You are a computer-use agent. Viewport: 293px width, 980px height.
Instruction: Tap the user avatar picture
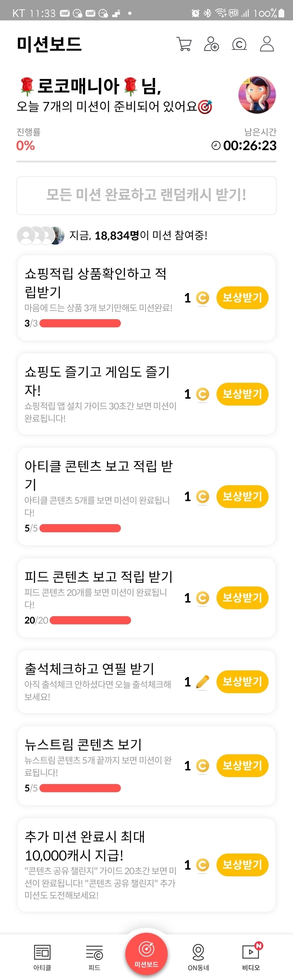(x=257, y=95)
